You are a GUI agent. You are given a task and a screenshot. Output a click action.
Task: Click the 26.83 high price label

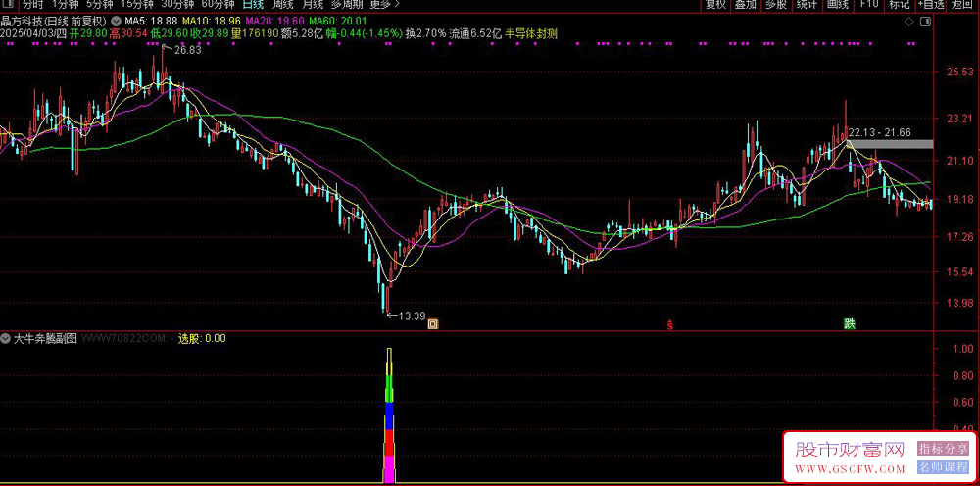coord(186,51)
